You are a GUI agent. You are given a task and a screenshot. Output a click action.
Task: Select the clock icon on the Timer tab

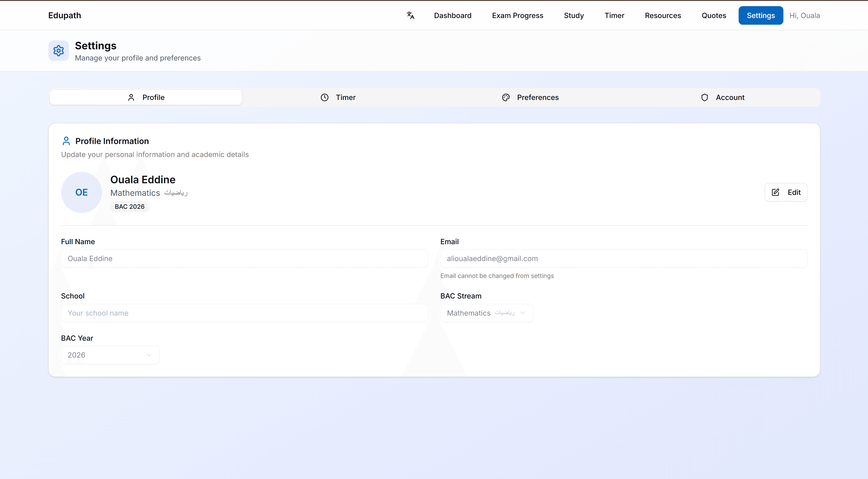point(324,97)
